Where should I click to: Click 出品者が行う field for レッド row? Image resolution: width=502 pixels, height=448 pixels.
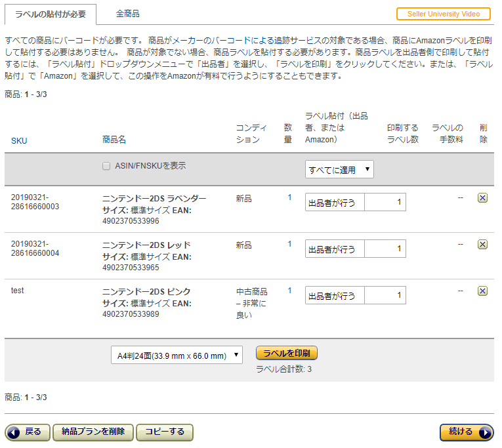pyautogui.click(x=335, y=249)
